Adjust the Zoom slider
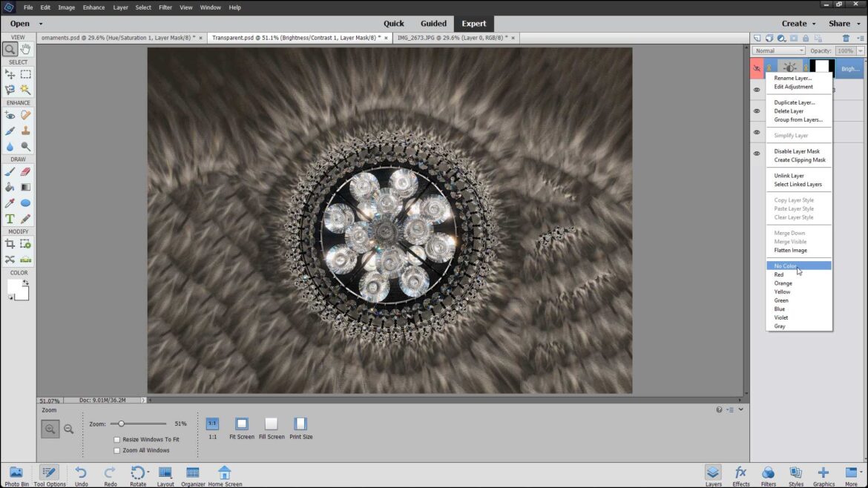Screen dimensions: 868x488 122,423
